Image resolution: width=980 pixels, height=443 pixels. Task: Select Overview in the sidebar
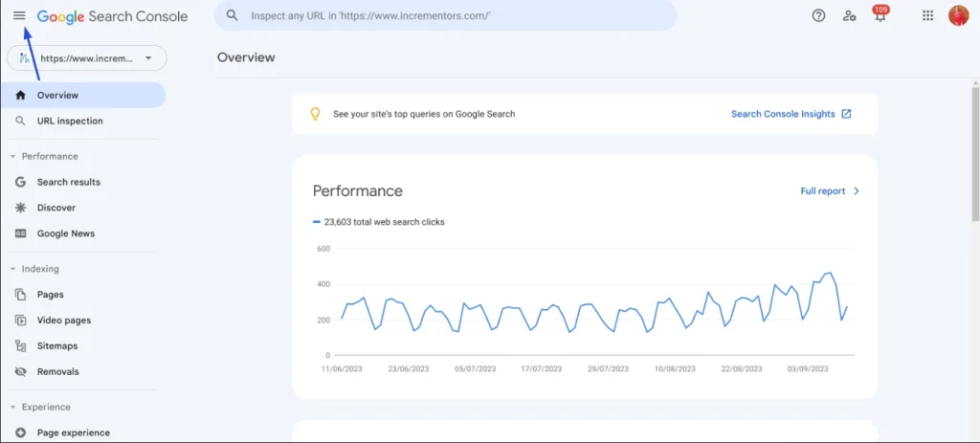(x=83, y=96)
